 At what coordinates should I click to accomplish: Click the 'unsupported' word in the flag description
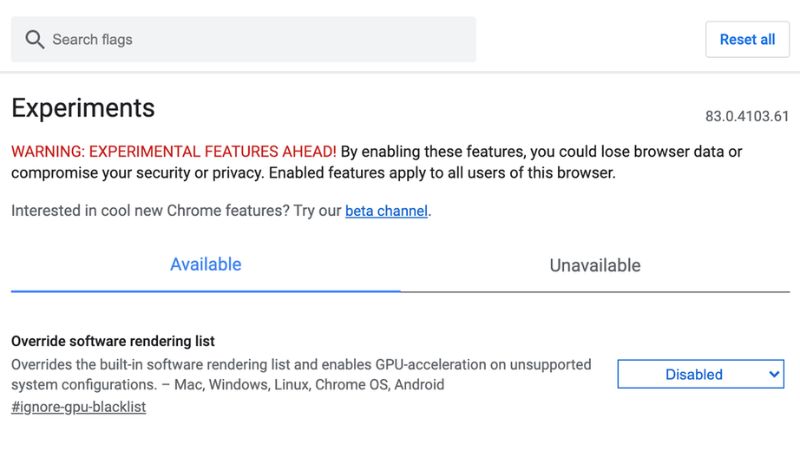coord(548,365)
